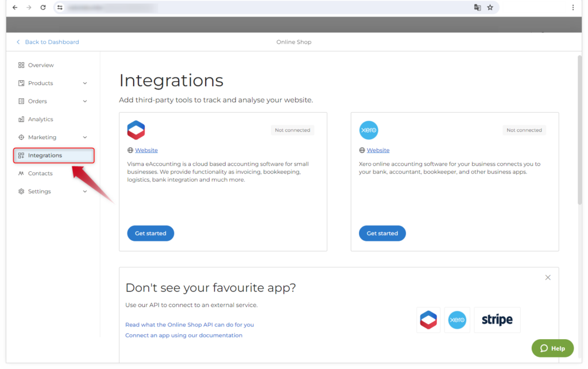Dismiss the 'Don't see your favourite app?' panel
This screenshot has width=588, height=369.
point(548,278)
